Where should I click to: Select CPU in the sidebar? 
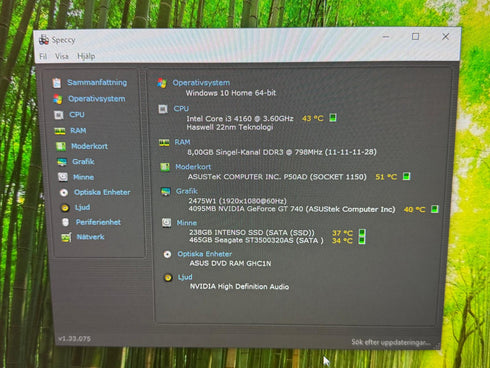pos(77,115)
